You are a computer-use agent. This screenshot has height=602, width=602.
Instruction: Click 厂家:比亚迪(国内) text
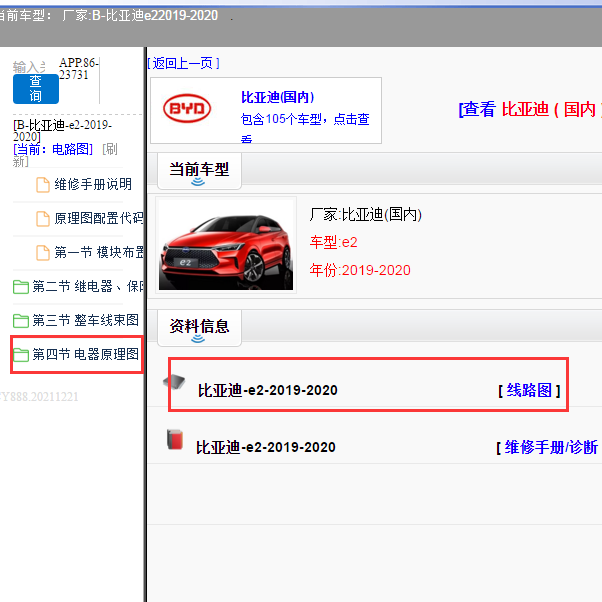click(366, 214)
